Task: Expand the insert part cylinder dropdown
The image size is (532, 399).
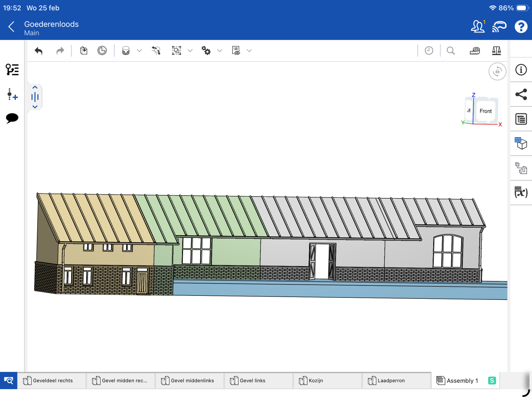Action: [x=140, y=51]
